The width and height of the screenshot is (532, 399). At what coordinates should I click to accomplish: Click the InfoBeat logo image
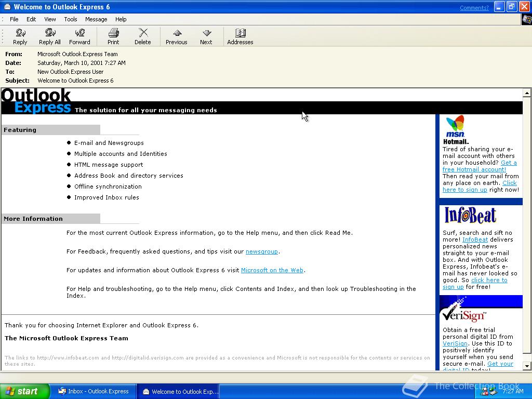pos(470,215)
